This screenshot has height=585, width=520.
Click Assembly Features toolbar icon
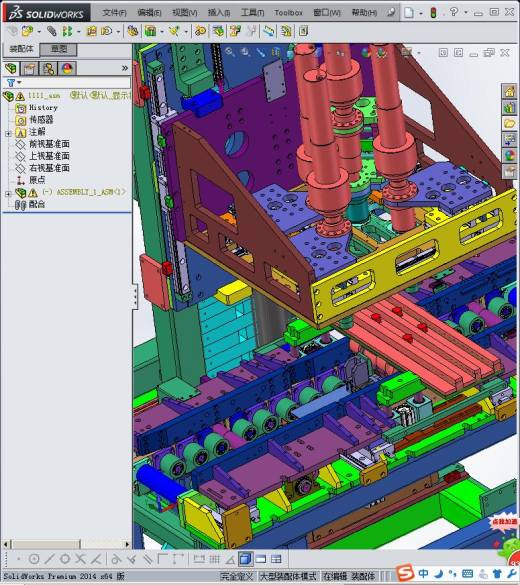point(150,31)
